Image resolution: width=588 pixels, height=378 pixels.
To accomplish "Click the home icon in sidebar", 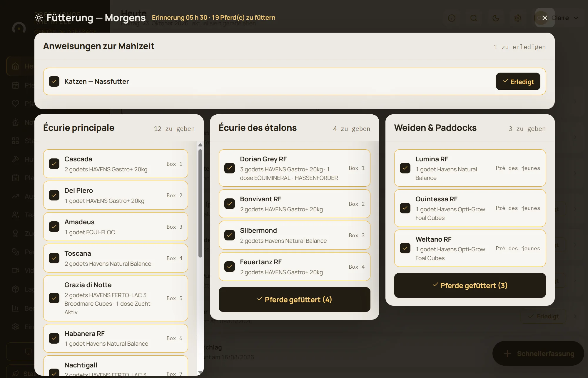I will click(15, 66).
